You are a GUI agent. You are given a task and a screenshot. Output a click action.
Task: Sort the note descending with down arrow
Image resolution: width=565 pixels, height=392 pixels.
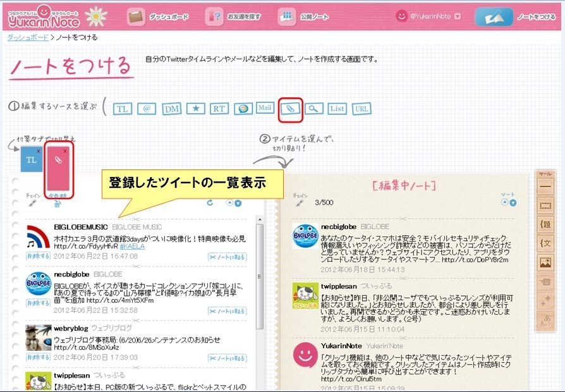pyautogui.click(x=513, y=203)
